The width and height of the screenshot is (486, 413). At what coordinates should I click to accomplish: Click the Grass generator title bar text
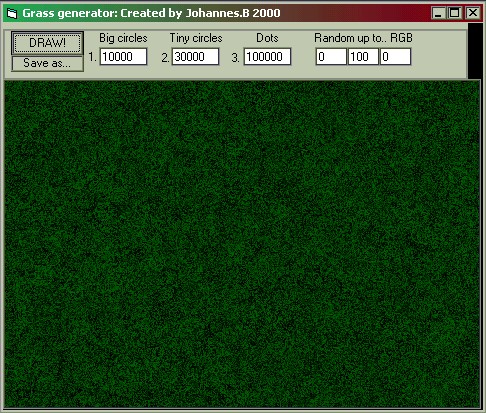(x=151, y=13)
